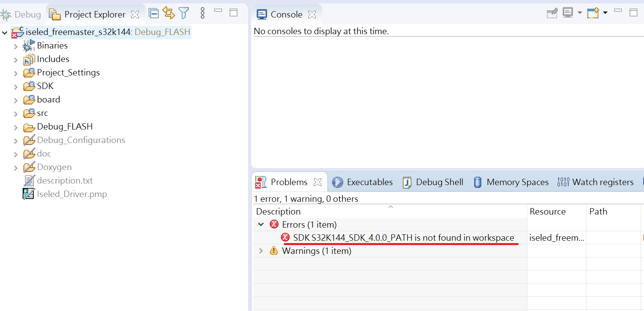Expand the board folder
The image size is (644, 311).
coord(16,100)
